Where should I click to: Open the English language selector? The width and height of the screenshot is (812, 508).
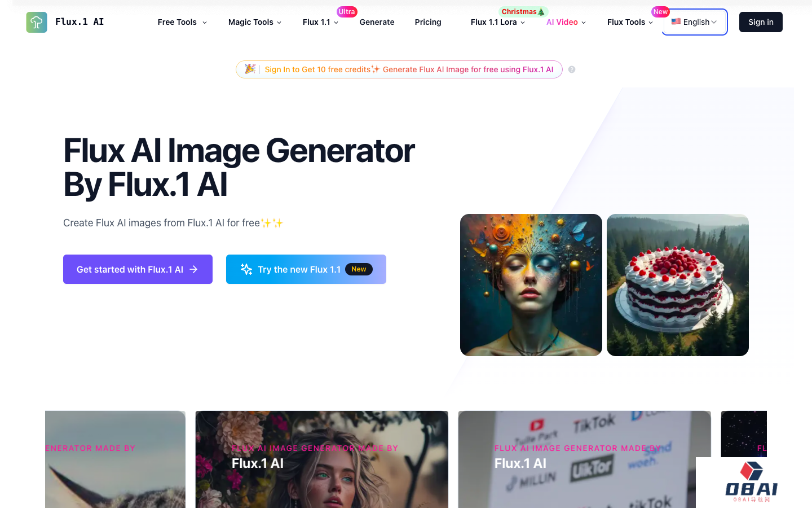695,22
